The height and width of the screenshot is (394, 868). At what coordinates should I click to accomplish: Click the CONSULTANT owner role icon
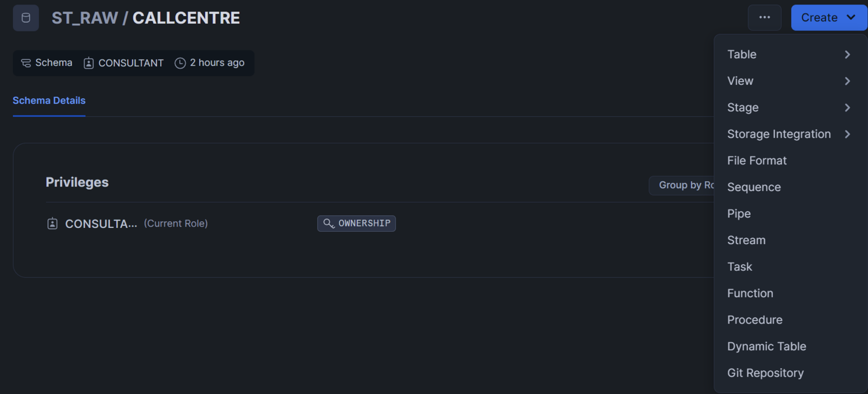(89, 63)
